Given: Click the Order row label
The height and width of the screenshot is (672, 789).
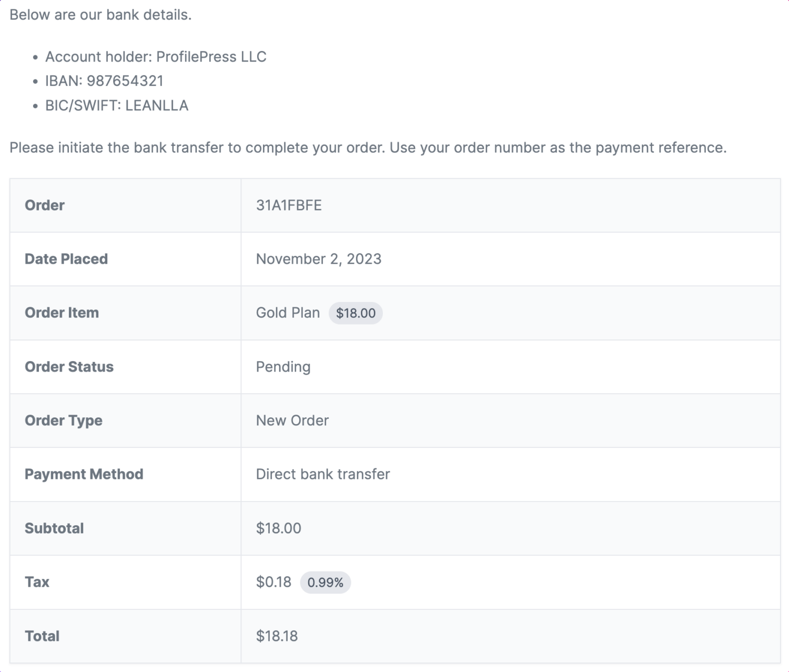Looking at the screenshot, I should [45, 205].
